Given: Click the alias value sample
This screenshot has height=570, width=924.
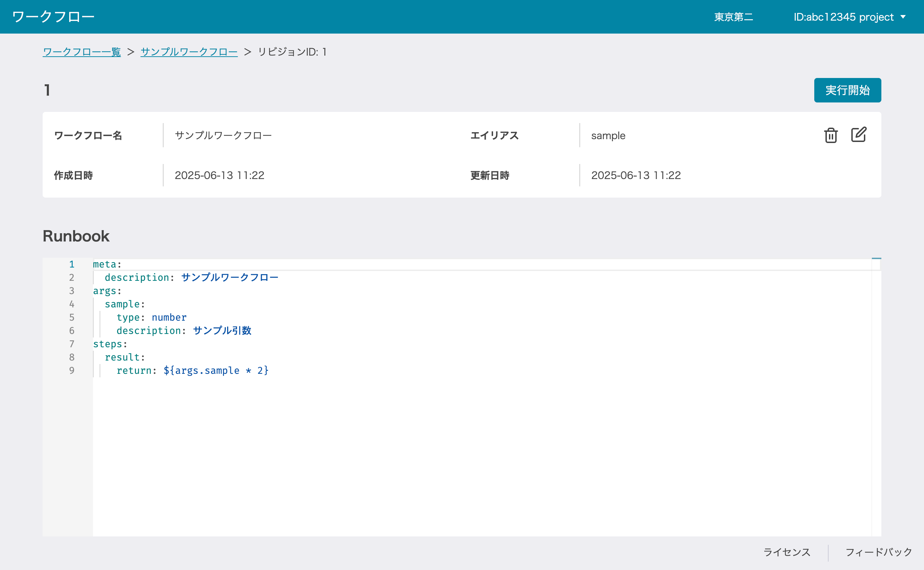Looking at the screenshot, I should pos(608,135).
